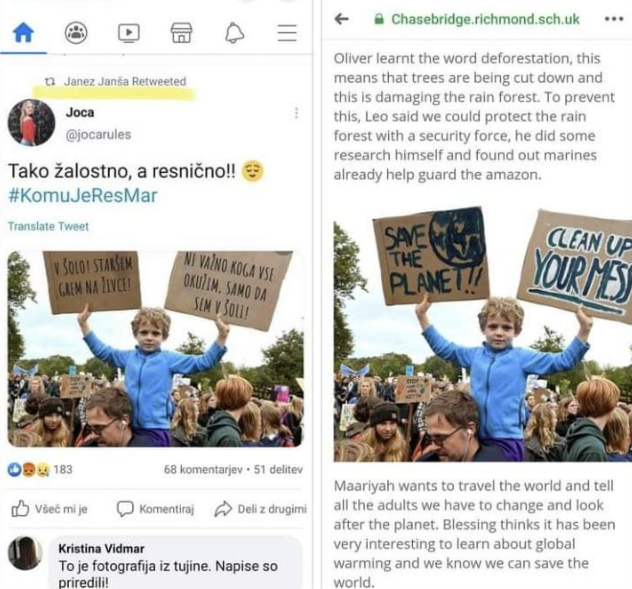This screenshot has width=632, height=589.
Task: Click the Komentiraj comment button
Action: pyautogui.click(x=153, y=509)
